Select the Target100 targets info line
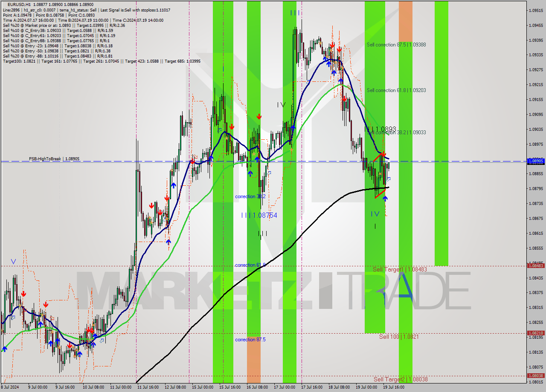Viewport: 546px width, 392px height. coord(102,61)
